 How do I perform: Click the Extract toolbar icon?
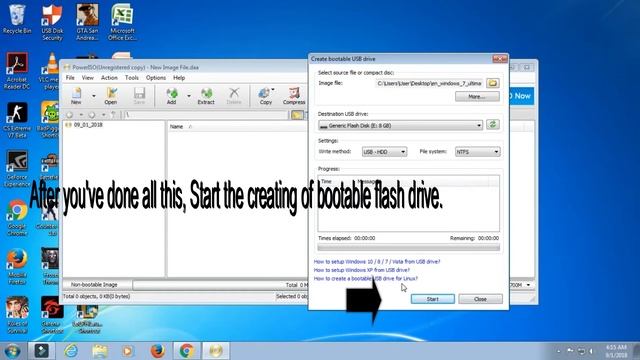coord(206,96)
